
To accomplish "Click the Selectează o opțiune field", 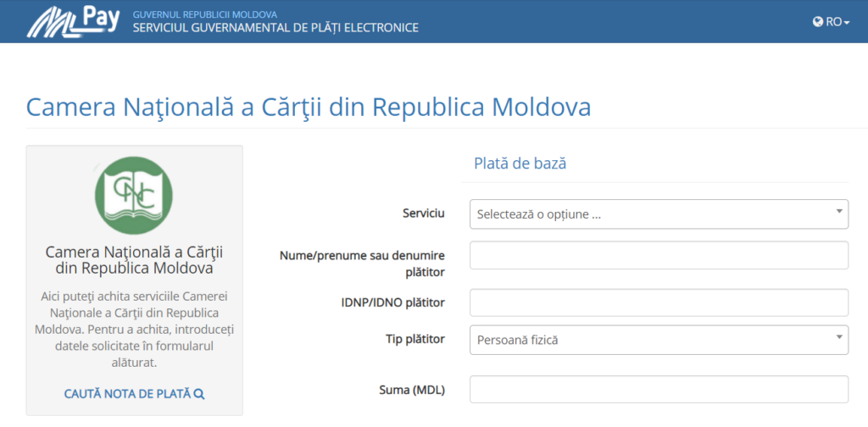I will point(659,214).
